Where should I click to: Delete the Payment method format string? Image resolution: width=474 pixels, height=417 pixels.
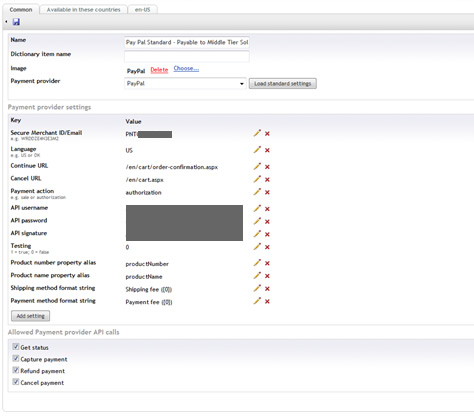tap(267, 302)
